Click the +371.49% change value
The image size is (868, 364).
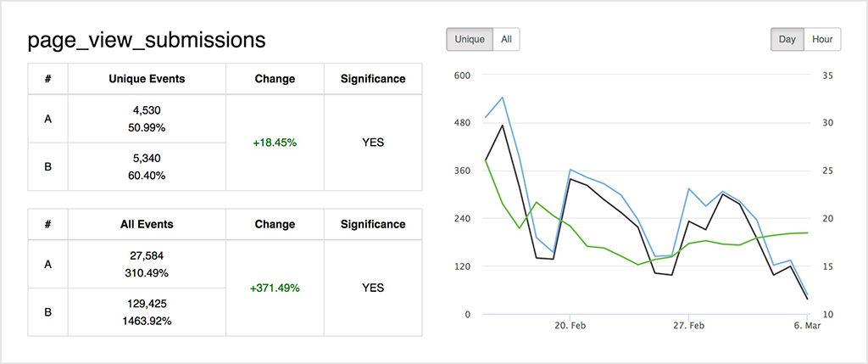[x=275, y=288]
